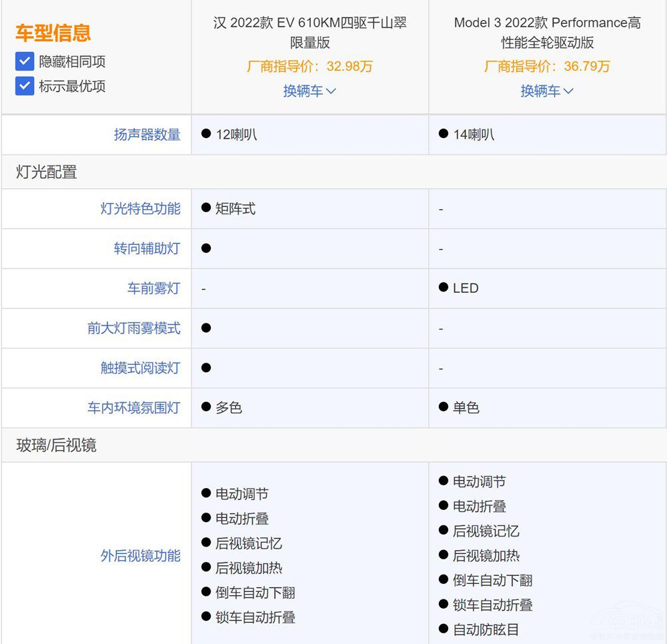
Task: Click the 厂商指导价 36.79万 price
Action: pyautogui.click(x=547, y=67)
